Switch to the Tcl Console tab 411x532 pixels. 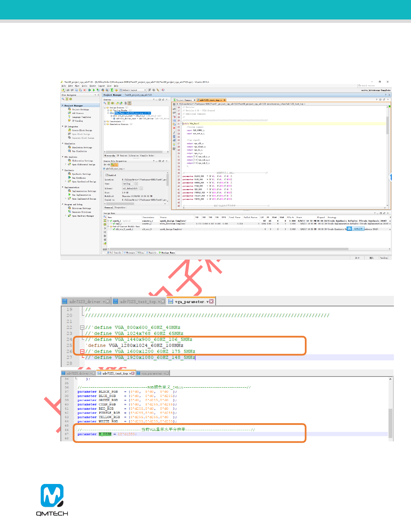(115, 253)
